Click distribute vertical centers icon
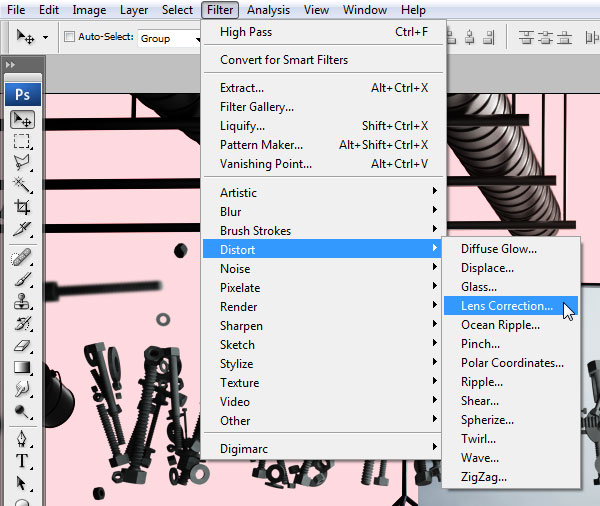 545,38
